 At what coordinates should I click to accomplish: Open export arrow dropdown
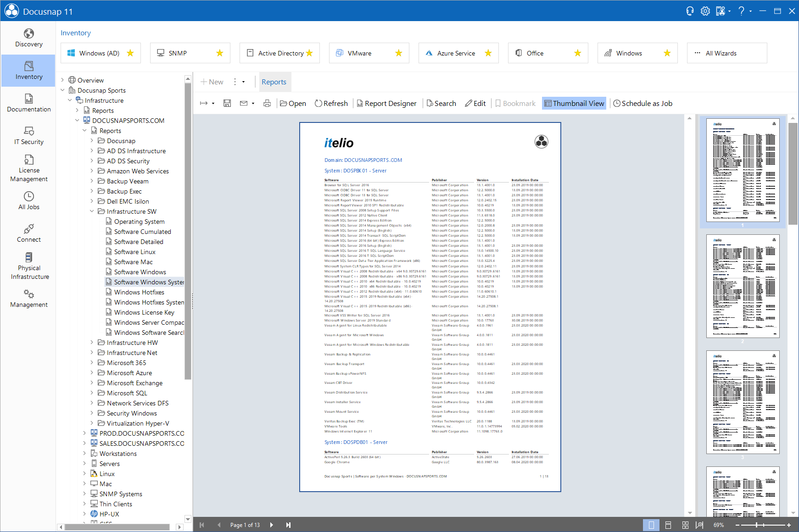(213, 104)
